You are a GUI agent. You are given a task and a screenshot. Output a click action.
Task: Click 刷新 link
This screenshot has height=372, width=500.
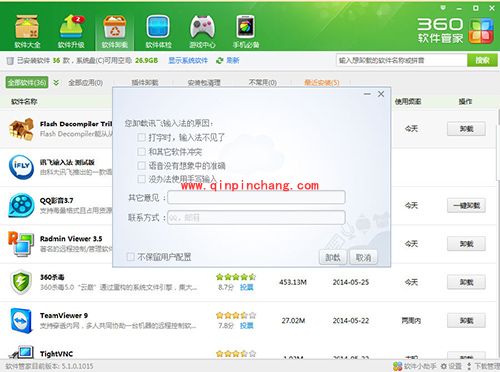(233, 60)
